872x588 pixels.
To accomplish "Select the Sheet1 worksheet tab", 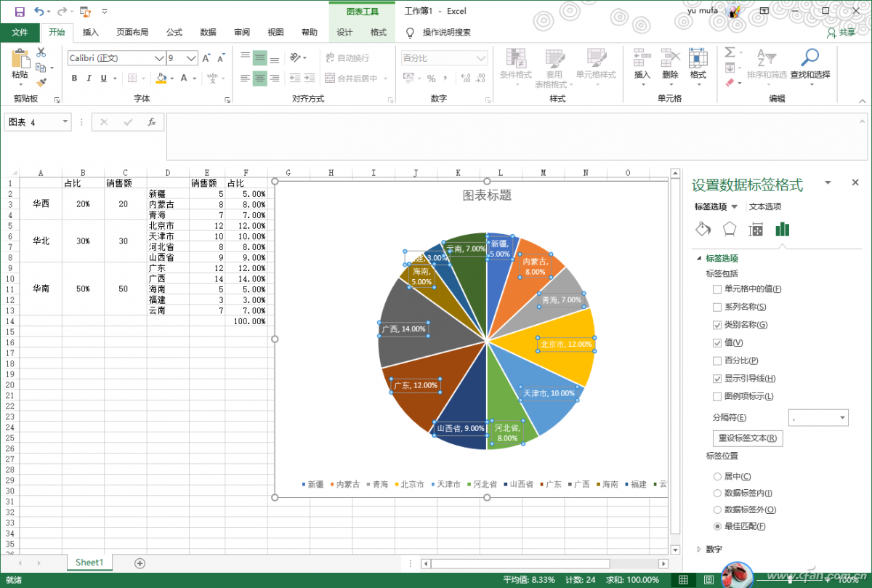I will [89, 563].
